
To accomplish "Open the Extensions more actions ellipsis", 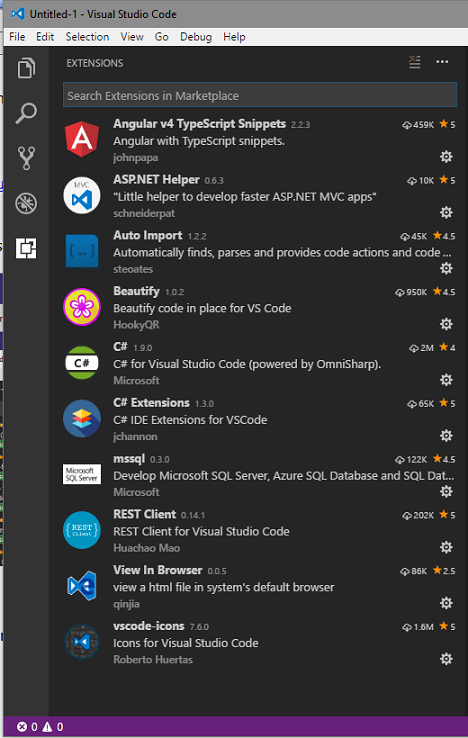I will [x=442, y=62].
